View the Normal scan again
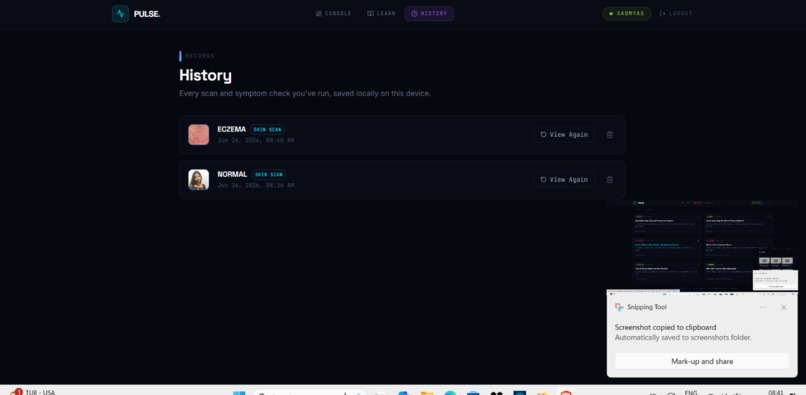This screenshot has width=806, height=395. click(x=564, y=179)
